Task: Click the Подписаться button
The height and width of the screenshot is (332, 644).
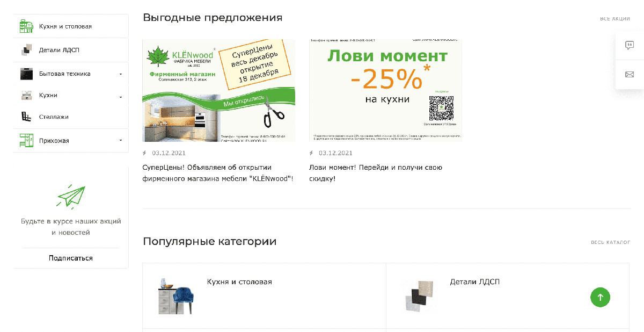Action: click(x=71, y=258)
